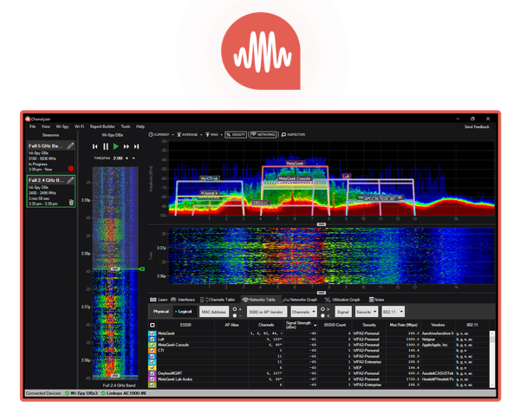Screen dimensions: 520x420
Task: Uncheck the CTI network checkbox
Action: pos(153,351)
